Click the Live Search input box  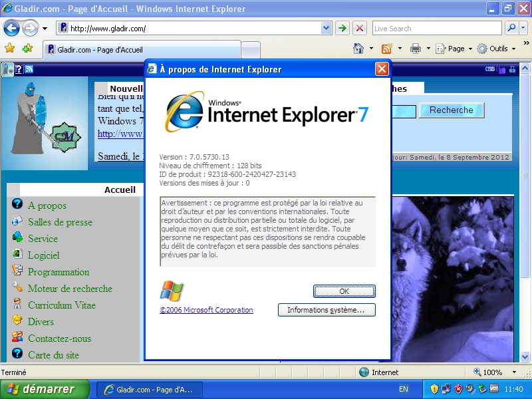pos(437,28)
